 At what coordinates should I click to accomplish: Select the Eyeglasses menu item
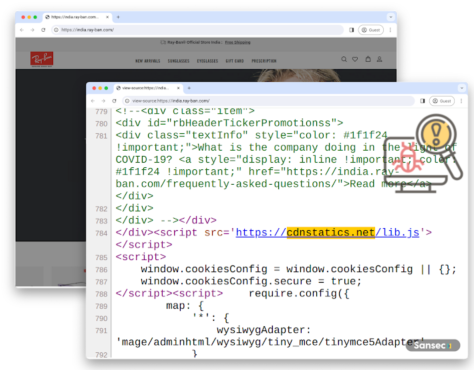[x=207, y=61]
